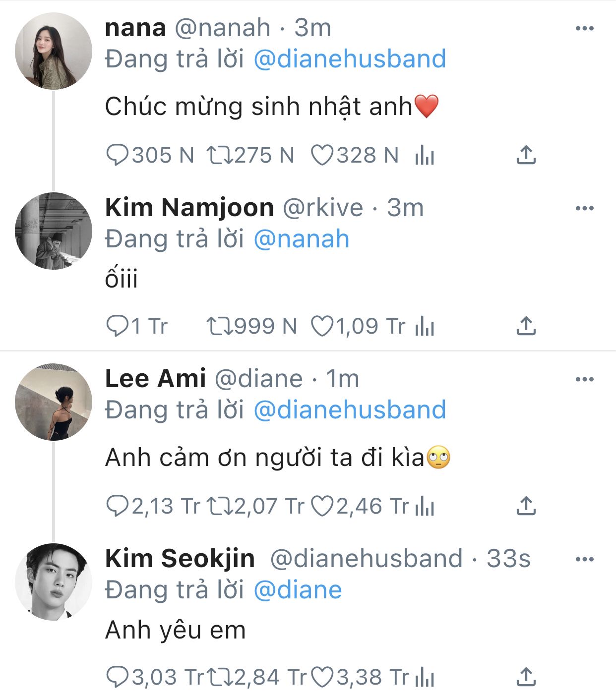Open Kim Namjoon's display name
Screen dimensions: 616x698
coord(189,208)
